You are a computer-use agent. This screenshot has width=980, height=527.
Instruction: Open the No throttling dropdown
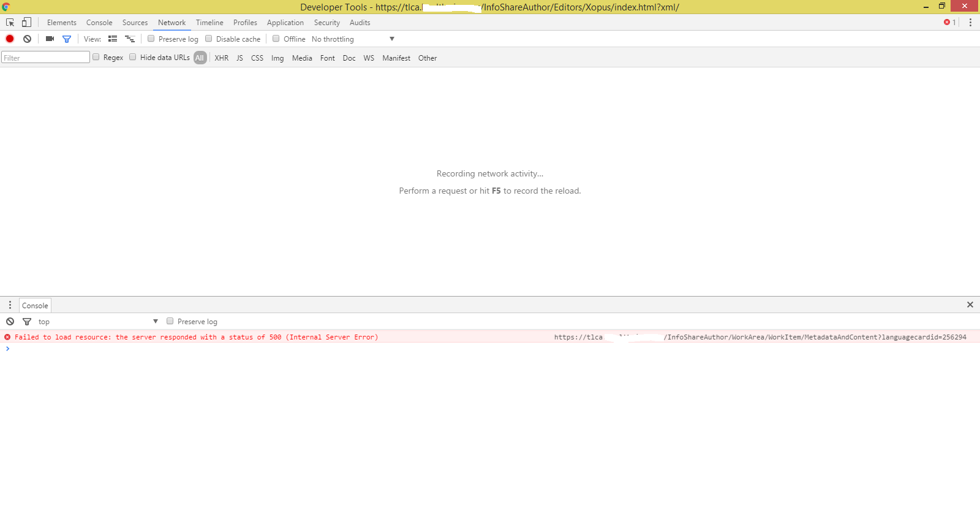(x=353, y=39)
